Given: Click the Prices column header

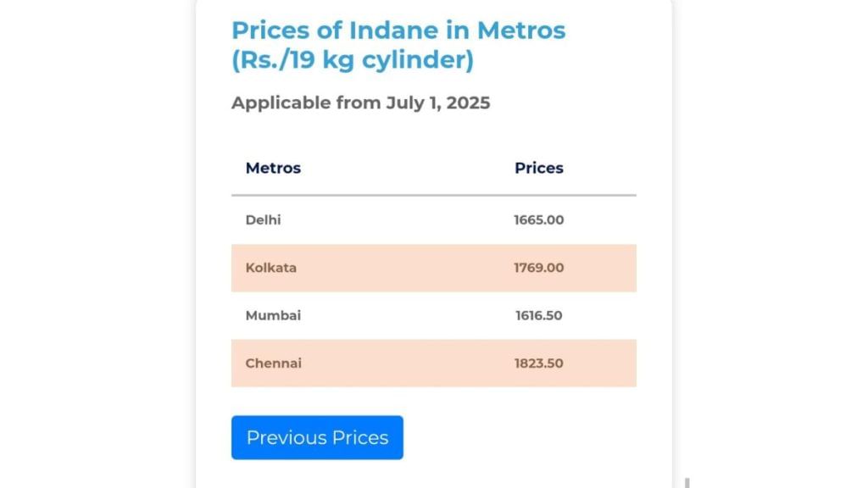Looking at the screenshot, I should (x=538, y=168).
